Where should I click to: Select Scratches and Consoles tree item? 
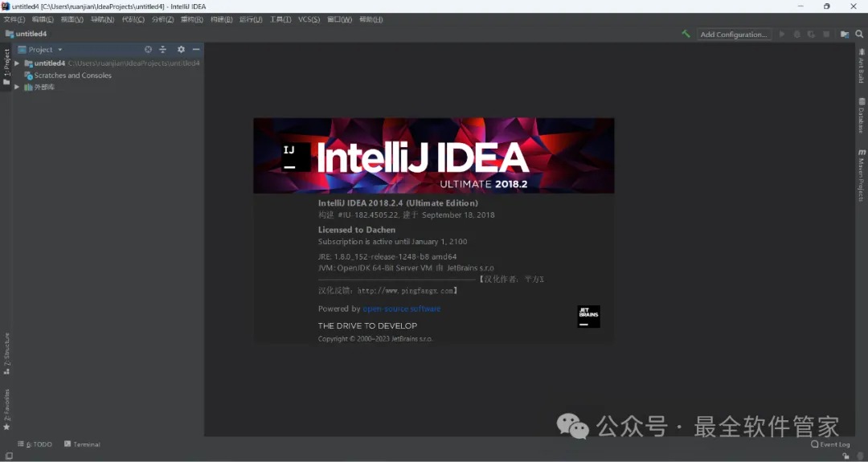tap(68, 76)
